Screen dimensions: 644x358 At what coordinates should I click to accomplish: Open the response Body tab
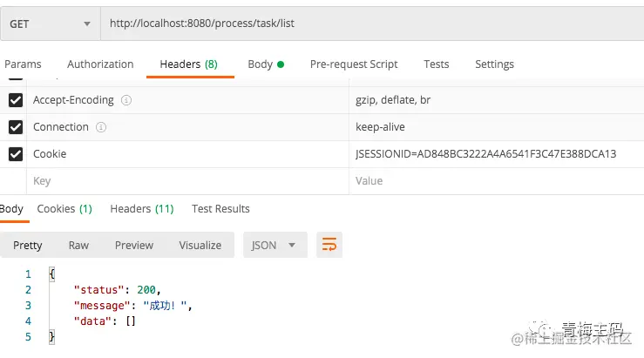tap(11, 209)
